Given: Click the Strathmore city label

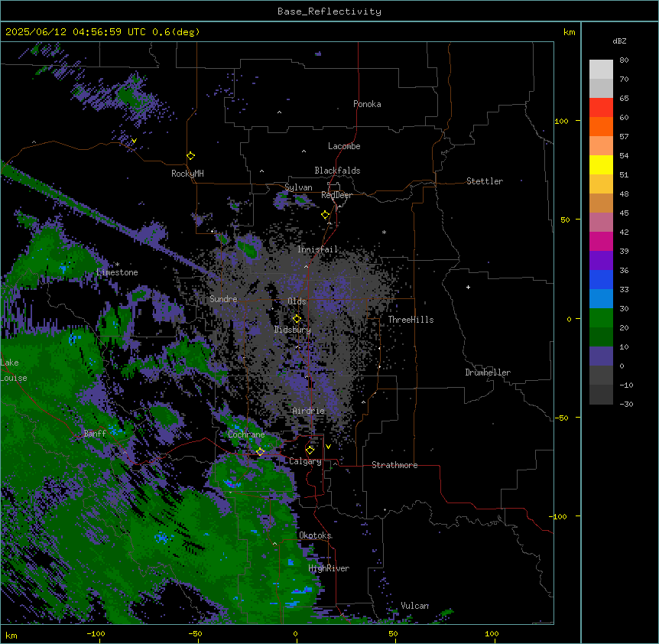Looking at the screenshot, I should [x=394, y=465].
